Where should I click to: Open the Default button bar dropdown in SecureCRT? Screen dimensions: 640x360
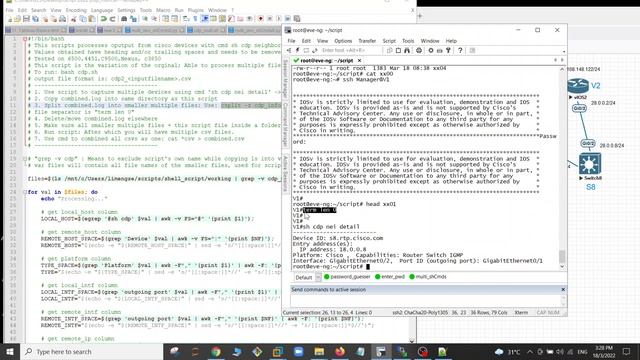(318, 277)
